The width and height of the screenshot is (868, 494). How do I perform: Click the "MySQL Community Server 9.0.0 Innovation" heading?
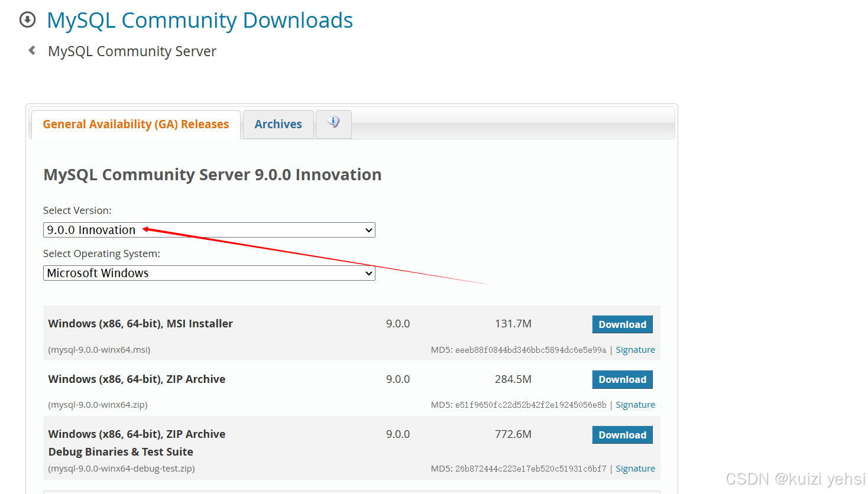[x=212, y=175]
